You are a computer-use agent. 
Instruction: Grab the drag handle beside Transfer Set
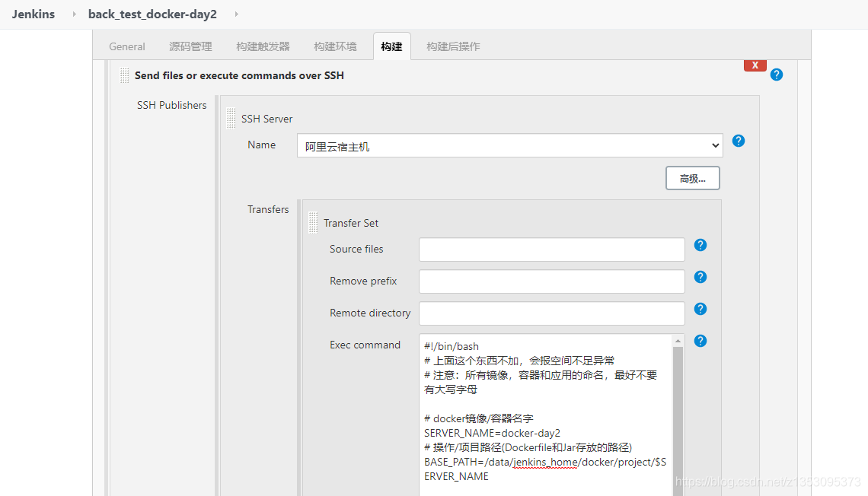point(314,222)
